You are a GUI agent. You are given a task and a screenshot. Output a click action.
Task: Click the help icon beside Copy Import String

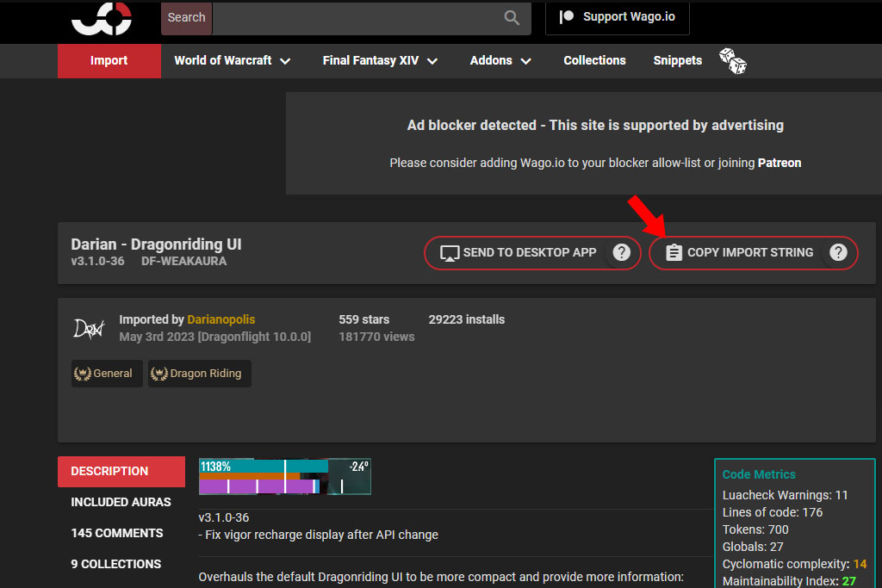838,252
